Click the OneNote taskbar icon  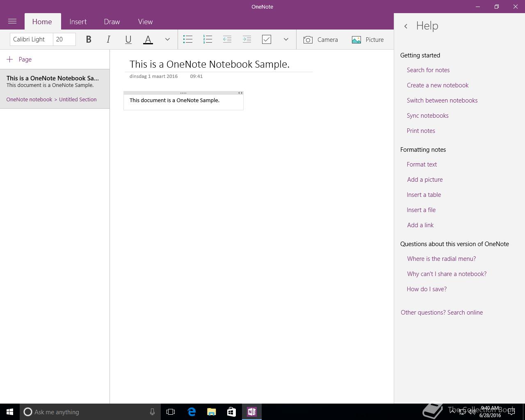pyautogui.click(x=252, y=412)
